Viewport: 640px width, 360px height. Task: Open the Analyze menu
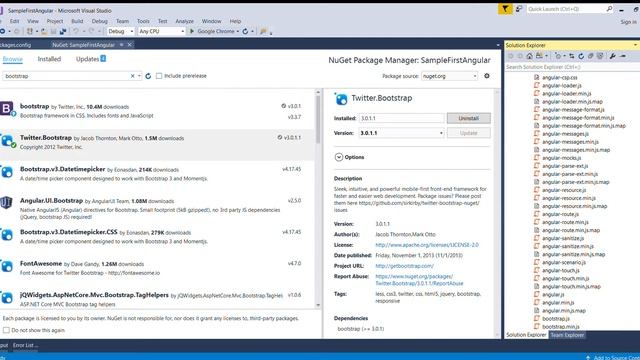pos(184,21)
